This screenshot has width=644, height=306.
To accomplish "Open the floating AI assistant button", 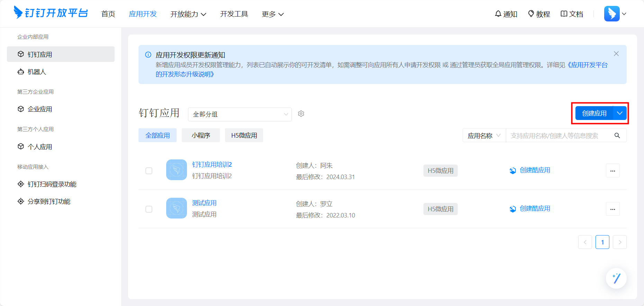I will pos(616,278).
